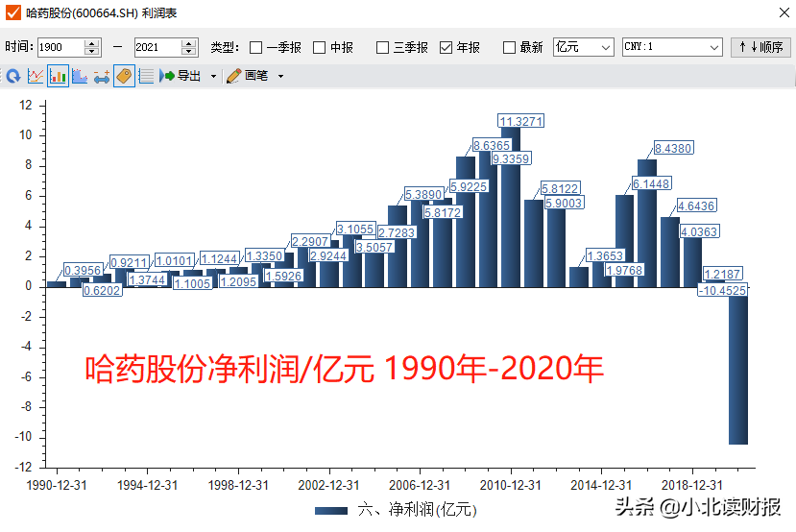Click the x-axis label 2018-12-31
Viewport: 796px width, 532px height.
click(x=691, y=485)
